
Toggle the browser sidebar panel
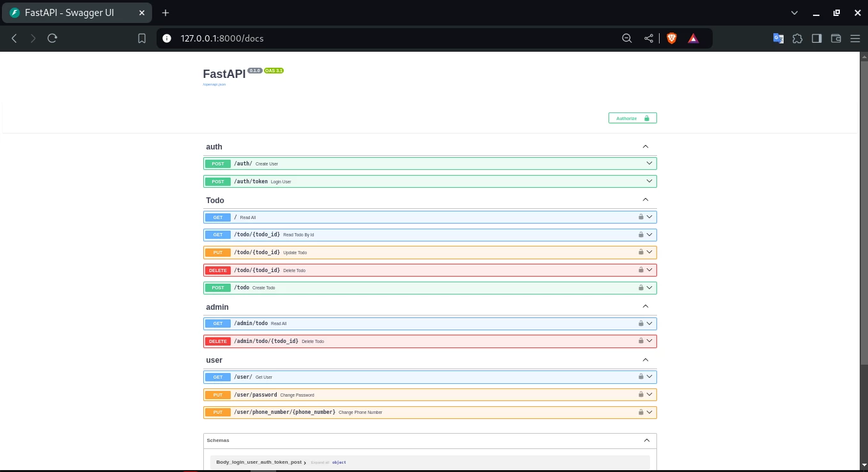pyautogui.click(x=816, y=38)
